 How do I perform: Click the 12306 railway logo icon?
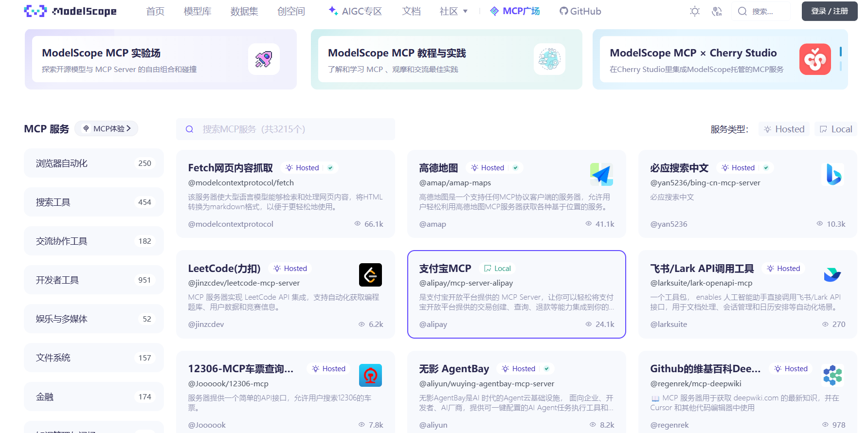point(370,376)
